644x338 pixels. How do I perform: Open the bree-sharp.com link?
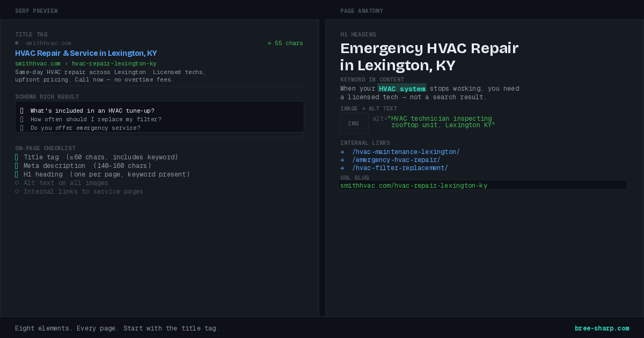(602, 328)
